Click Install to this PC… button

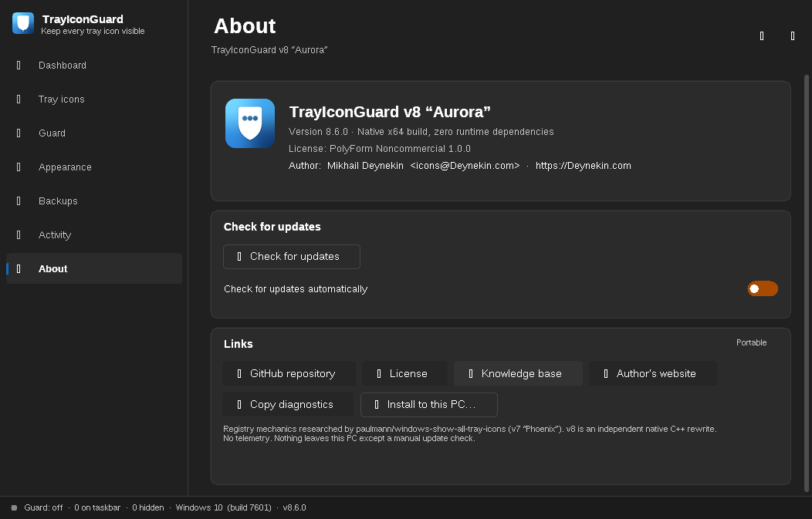click(x=429, y=405)
